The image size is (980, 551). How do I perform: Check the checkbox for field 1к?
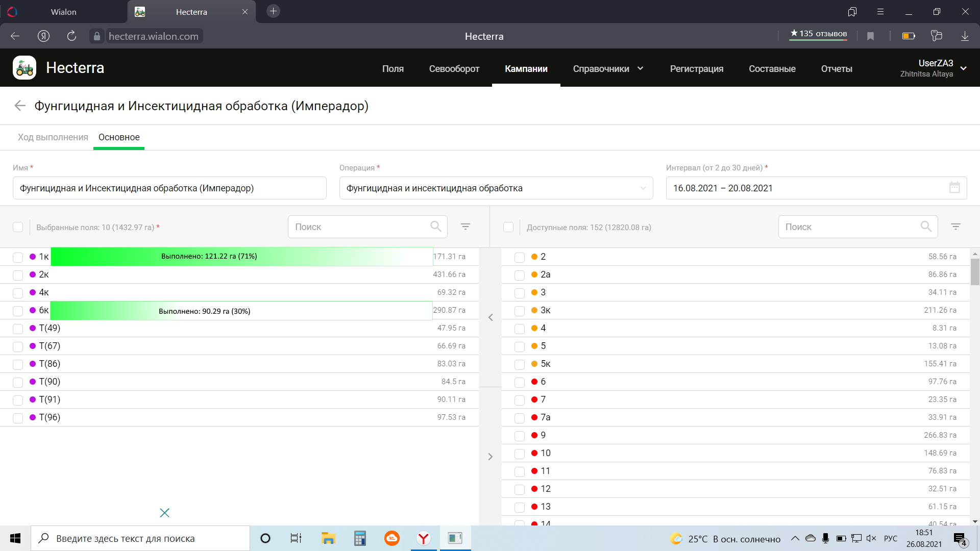[x=18, y=257]
